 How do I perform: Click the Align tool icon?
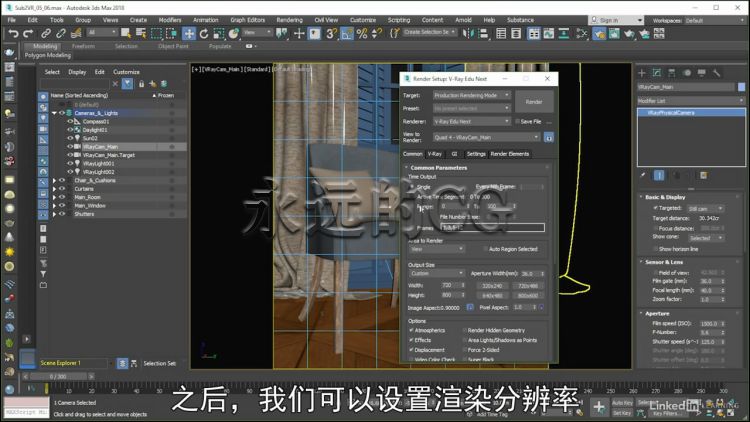point(483,33)
